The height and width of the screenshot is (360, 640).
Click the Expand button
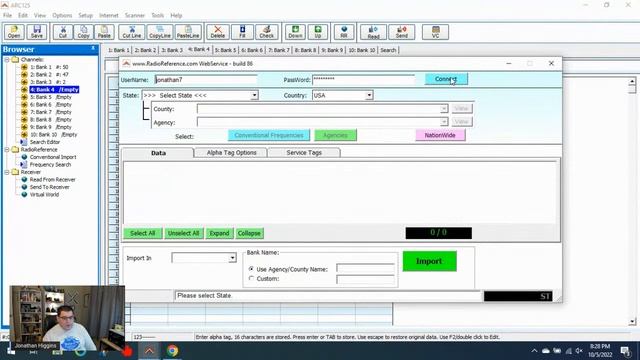pyautogui.click(x=219, y=233)
